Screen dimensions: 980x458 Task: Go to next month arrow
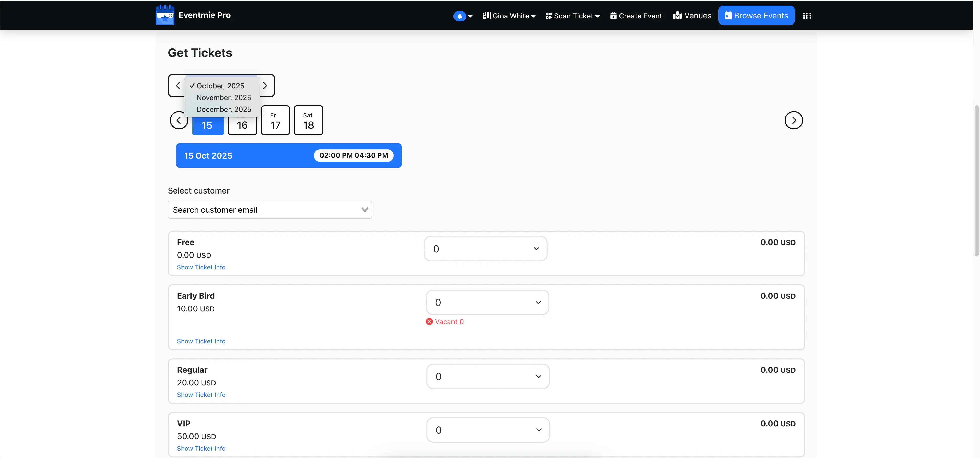click(x=265, y=86)
